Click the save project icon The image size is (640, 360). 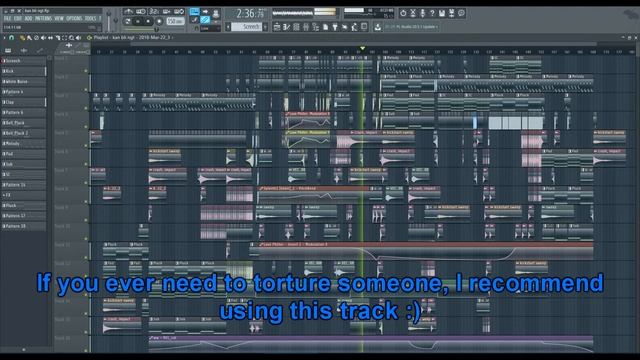point(442,13)
